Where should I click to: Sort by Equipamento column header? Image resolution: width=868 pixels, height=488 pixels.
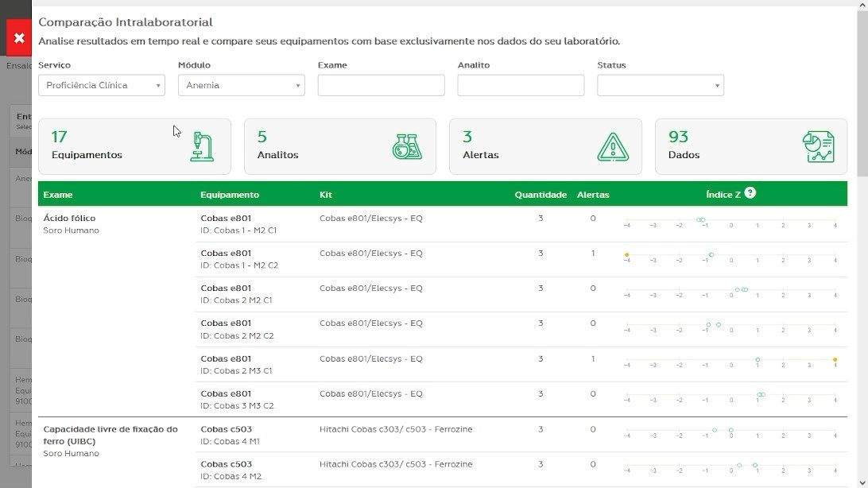(230, 195)
